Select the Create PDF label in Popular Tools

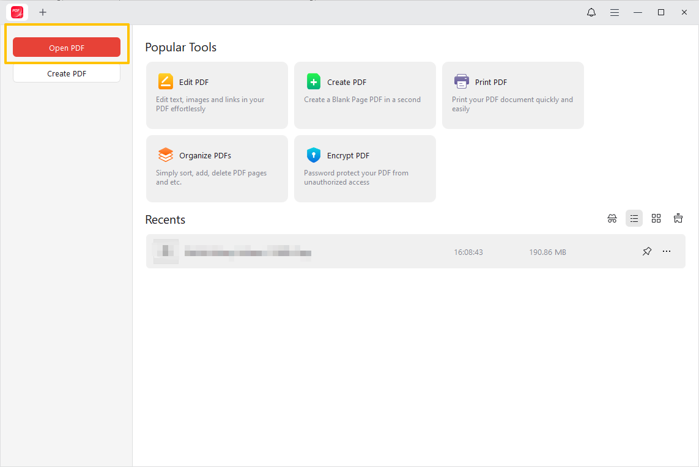(x=346, y=82)
